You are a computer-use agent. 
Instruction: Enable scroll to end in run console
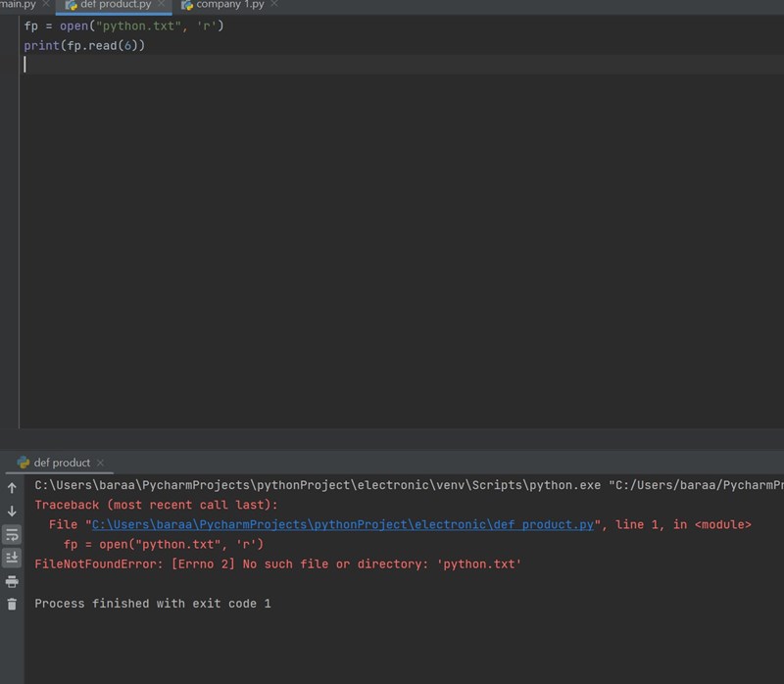[x=12, y=557]
